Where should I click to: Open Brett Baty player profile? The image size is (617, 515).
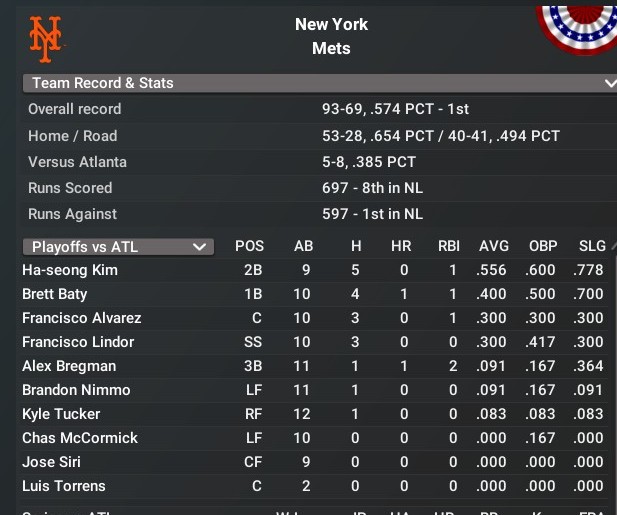55,294
